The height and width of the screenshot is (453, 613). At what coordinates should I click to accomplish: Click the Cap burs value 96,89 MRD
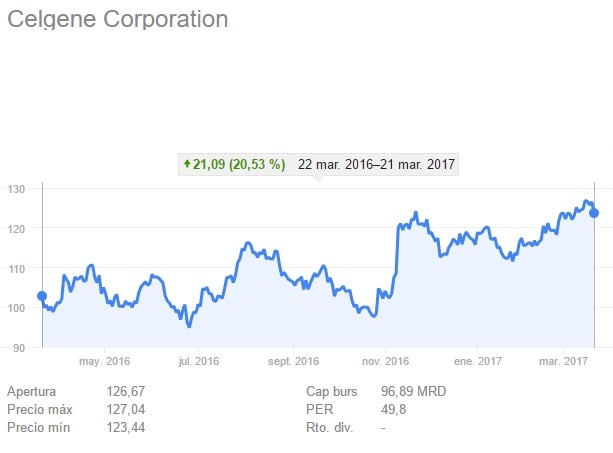[414, 391]
